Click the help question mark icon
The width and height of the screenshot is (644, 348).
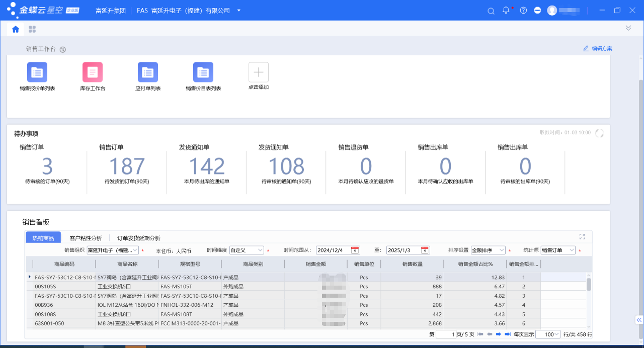(x=523, y=11)
